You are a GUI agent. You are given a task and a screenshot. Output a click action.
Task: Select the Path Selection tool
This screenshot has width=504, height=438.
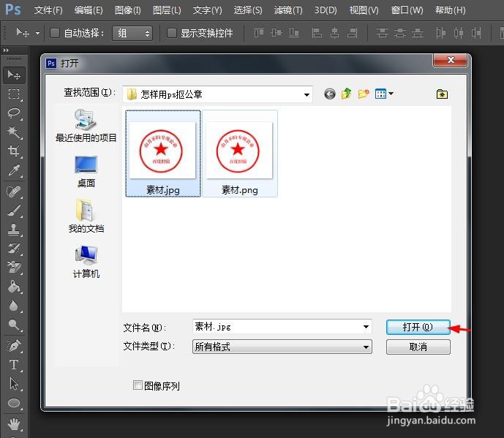(14, 384)
